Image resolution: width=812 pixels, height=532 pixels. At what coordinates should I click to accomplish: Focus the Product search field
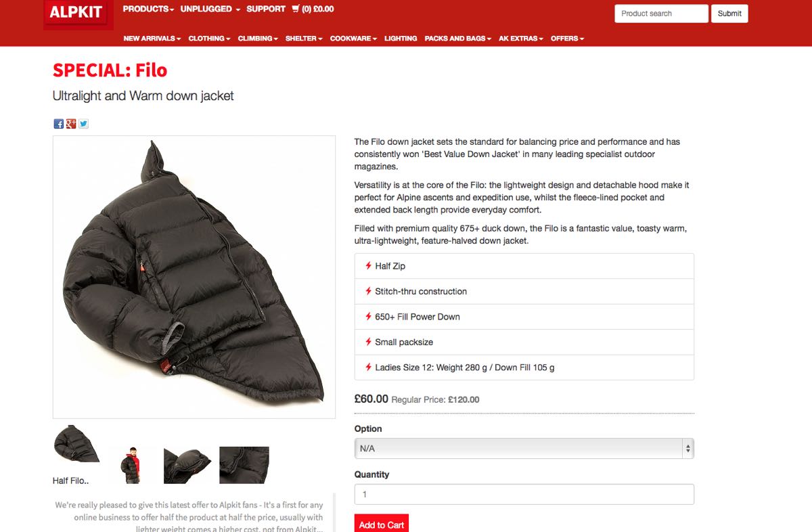[661, 14]
